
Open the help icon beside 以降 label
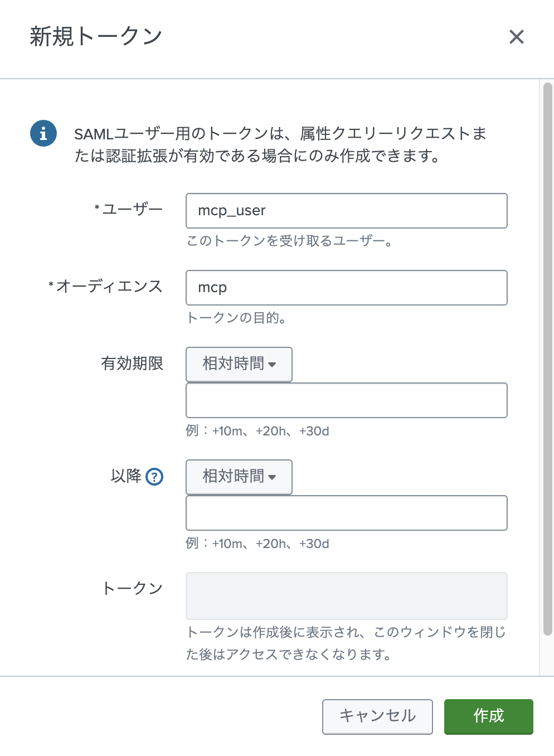pos(154,477)
